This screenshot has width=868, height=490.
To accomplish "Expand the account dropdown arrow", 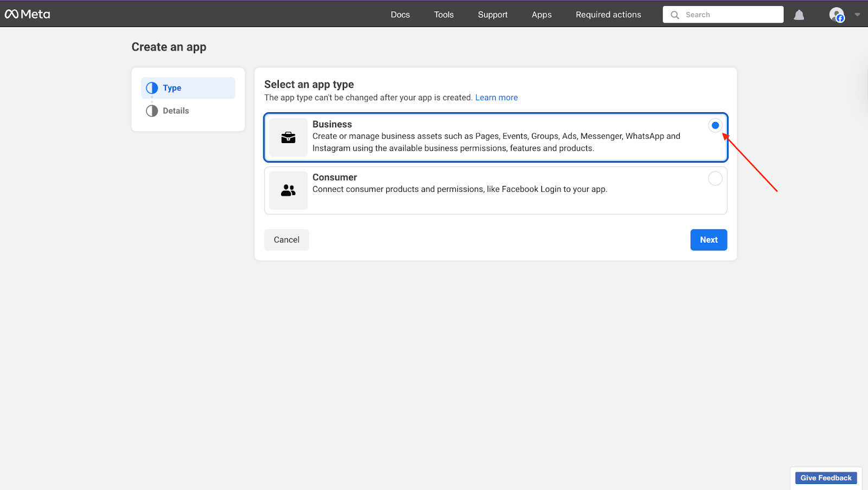I will tap(857, 15).
